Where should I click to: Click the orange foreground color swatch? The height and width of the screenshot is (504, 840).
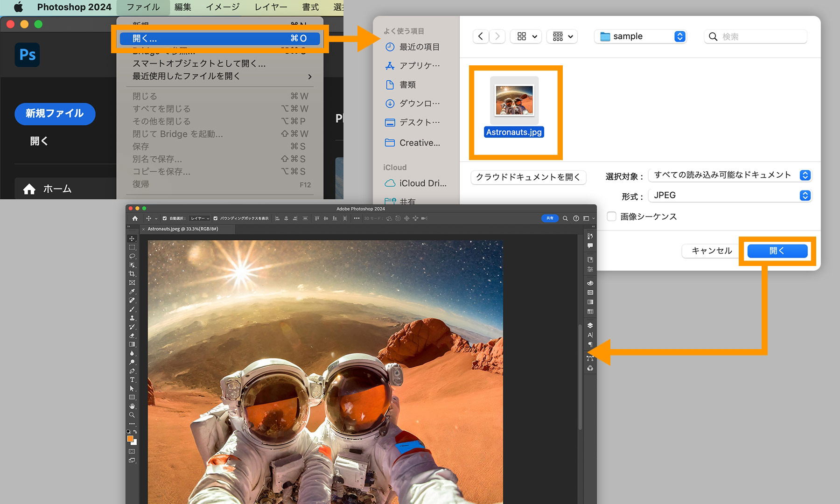pos(130,439)
